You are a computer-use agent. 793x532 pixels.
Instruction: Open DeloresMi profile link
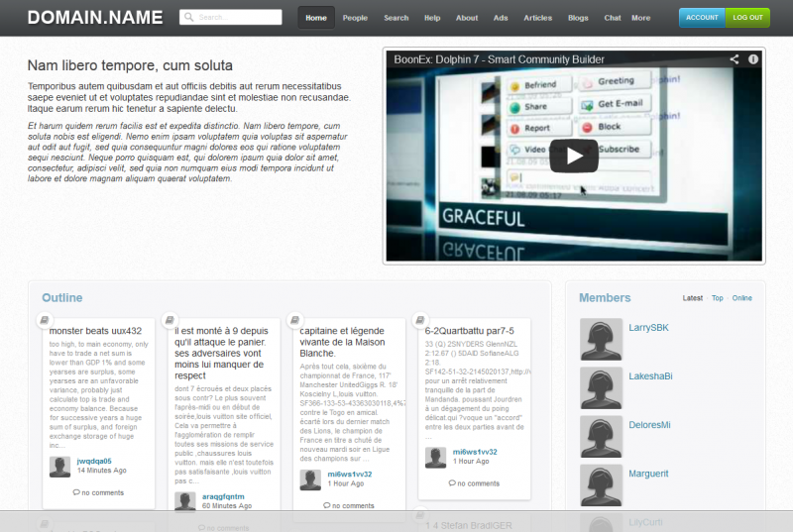(649, 425)
